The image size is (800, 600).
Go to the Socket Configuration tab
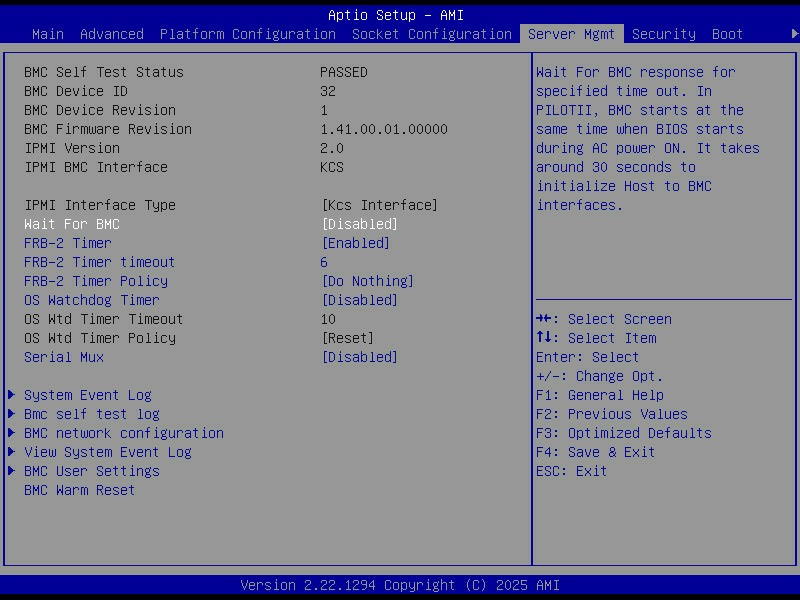[x=431, y=34]
